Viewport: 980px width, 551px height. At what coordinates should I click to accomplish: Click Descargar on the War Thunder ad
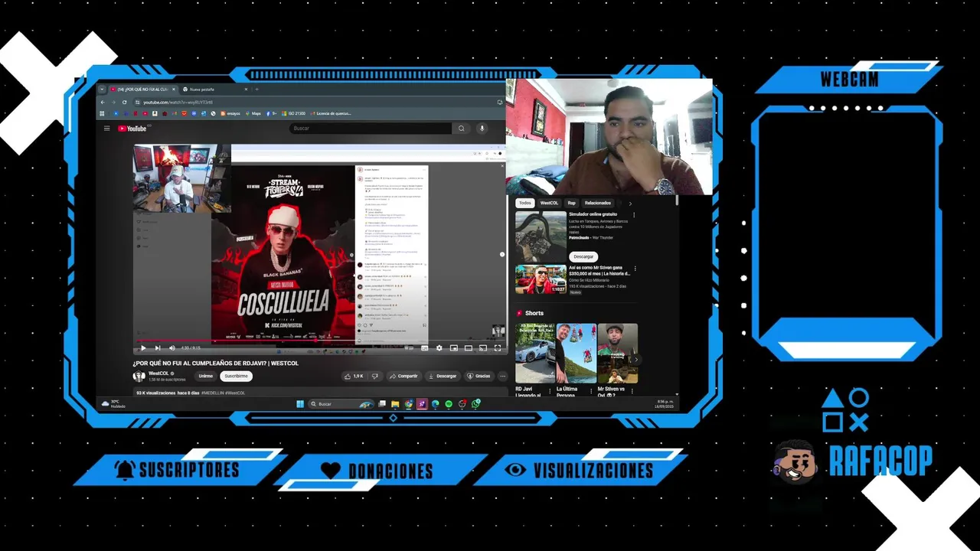click(x=583, y=256)
